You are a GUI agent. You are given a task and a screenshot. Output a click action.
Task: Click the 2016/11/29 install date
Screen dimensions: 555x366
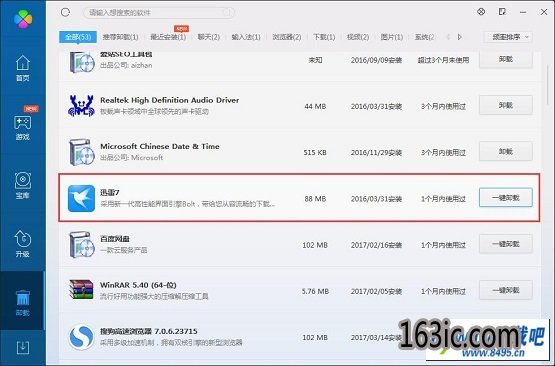376,153
